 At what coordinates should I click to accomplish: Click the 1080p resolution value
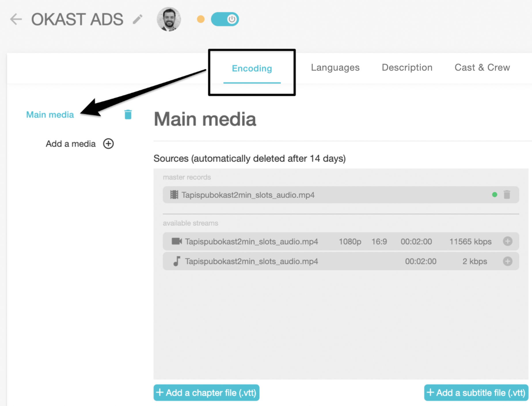tap(350, 242)
